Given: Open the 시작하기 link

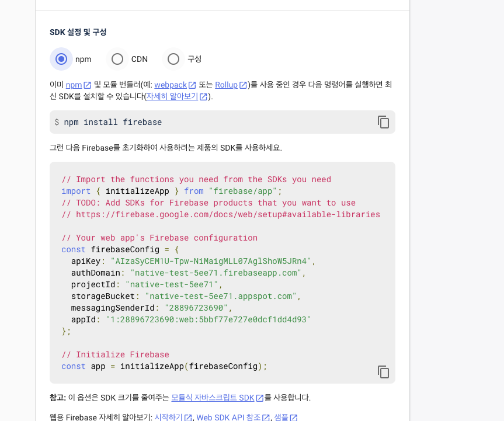Looking at the screenshot, I should click(x=173, y=417).
